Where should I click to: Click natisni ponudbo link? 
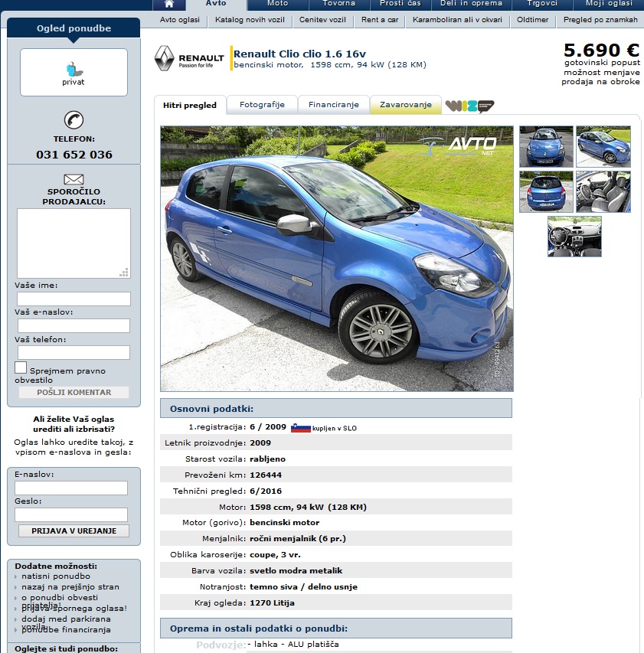[56, 576]
